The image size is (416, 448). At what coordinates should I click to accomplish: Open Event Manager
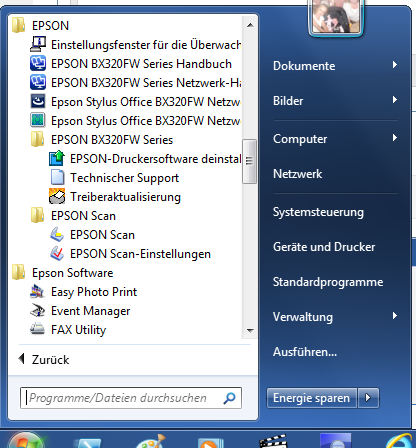coord(80,311)
